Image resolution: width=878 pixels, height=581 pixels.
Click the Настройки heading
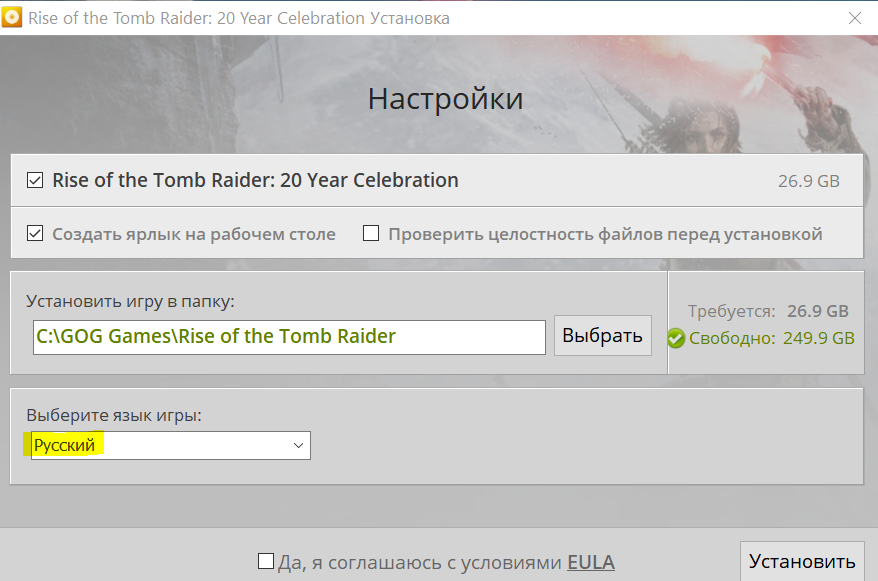point(445,99)
